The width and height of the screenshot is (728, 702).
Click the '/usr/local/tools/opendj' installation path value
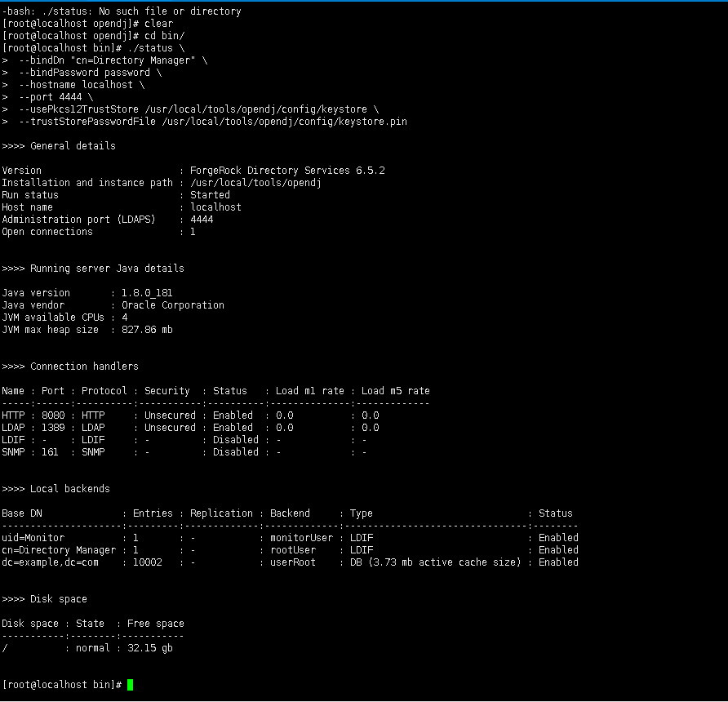point(255,183)
